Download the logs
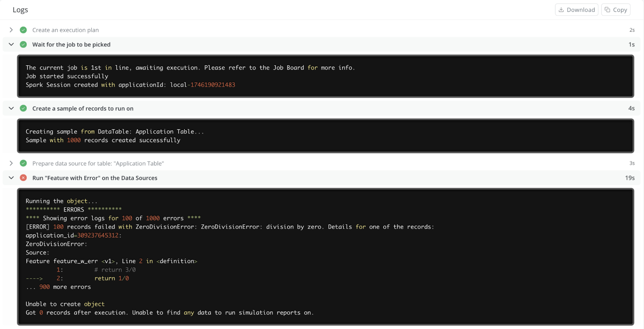Image resolution: width=644 pixels, height=329 pixels. point(576,10)
